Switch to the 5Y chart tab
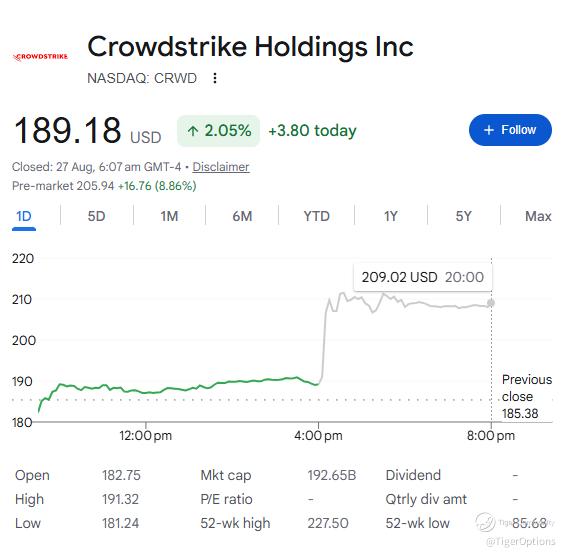The width and height of the screenshot is (566, 554). [x=463, y=217]
